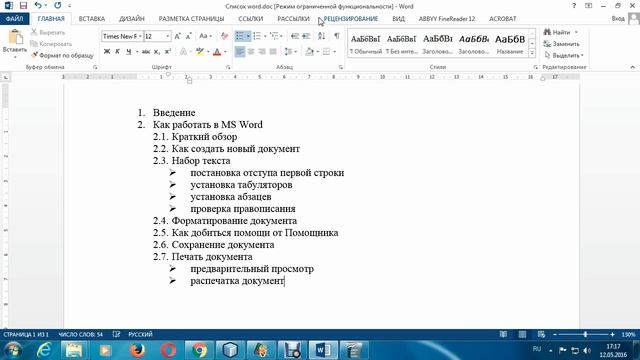
Task: Open the Select (Выделить) dropdown
Action: (564, 55)
